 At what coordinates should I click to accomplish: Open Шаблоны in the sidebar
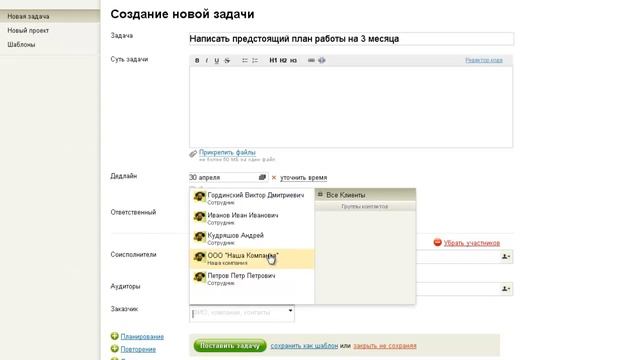[21, 44]
